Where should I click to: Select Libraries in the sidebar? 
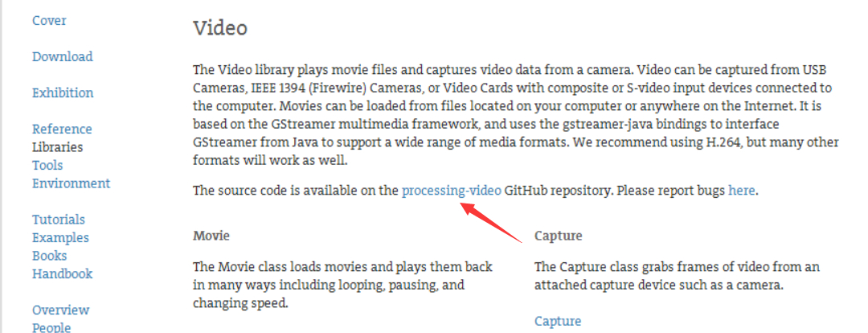57,147
